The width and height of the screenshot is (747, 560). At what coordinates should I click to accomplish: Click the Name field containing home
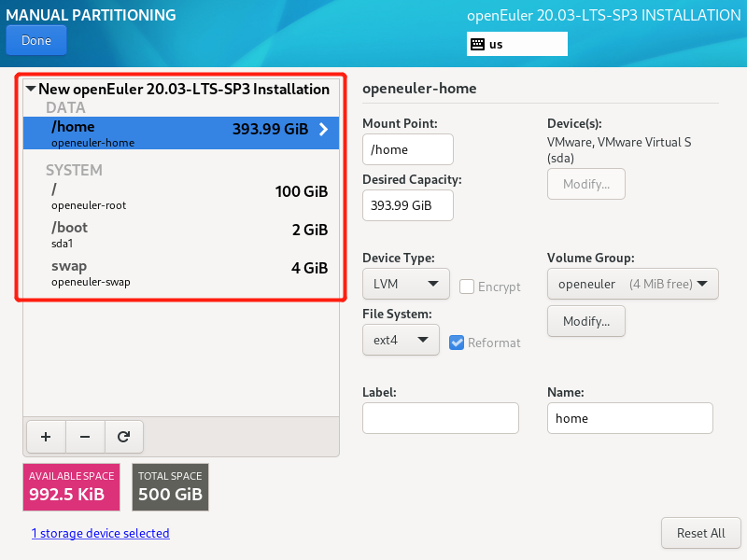629,418
